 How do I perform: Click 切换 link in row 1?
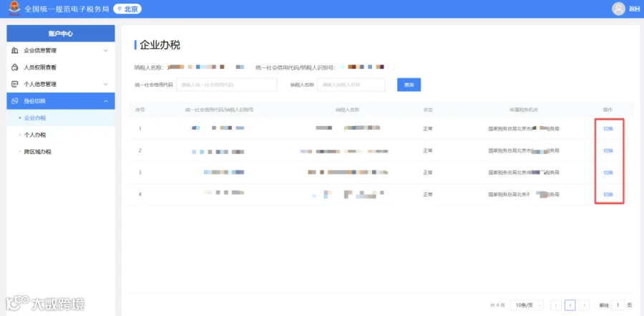[x=608, y=129]
